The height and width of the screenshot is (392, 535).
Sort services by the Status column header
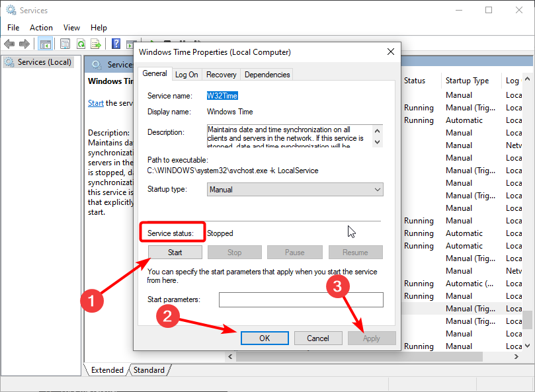pos(415,81)
